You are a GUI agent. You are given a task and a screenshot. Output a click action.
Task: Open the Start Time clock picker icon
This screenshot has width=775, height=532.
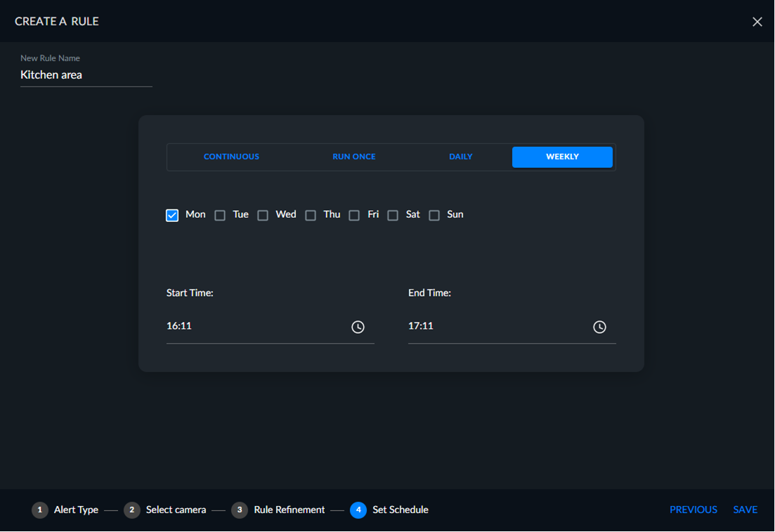tap(358, 327)
